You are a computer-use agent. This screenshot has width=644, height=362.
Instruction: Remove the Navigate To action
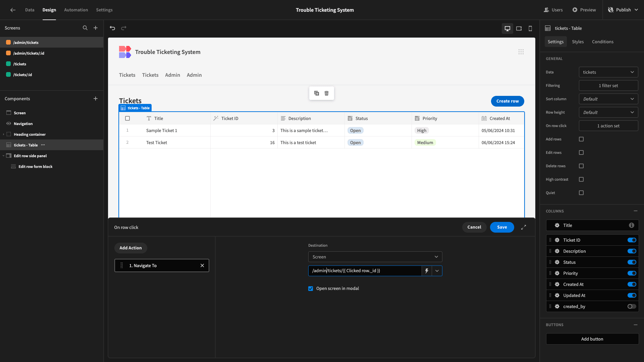click(x=202, y=265)
